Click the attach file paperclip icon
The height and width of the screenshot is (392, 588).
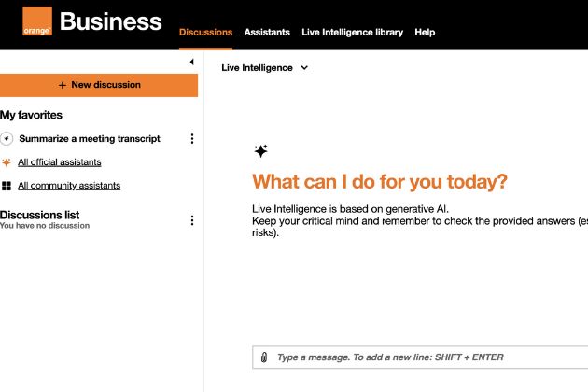click(264, 357)
